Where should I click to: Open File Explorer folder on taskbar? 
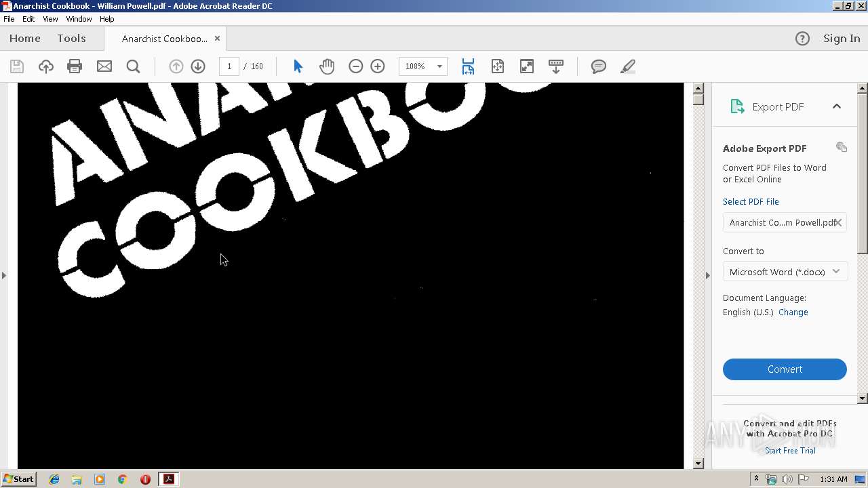(x=77, y=479)
